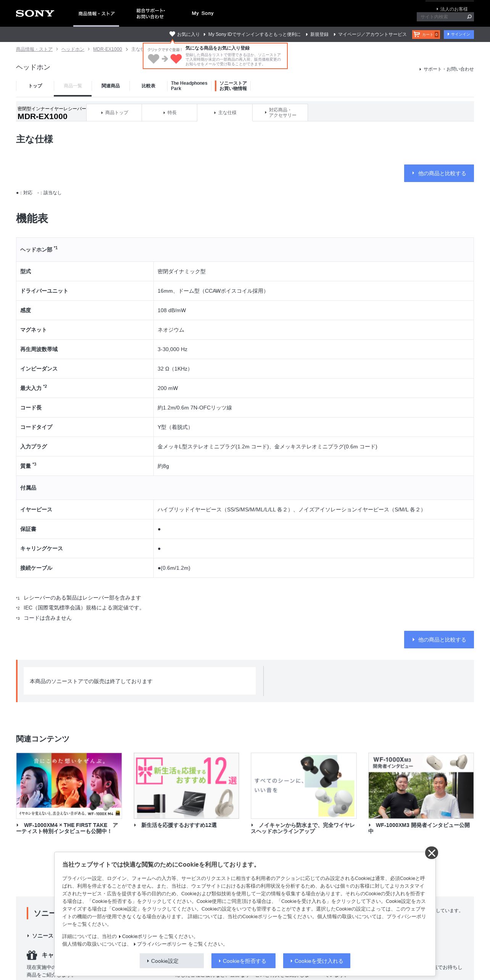Open WF-1000XM4 THE FIRST TAKE thumbnail
The width and height of the screenshot is (490, 980).
69,785
